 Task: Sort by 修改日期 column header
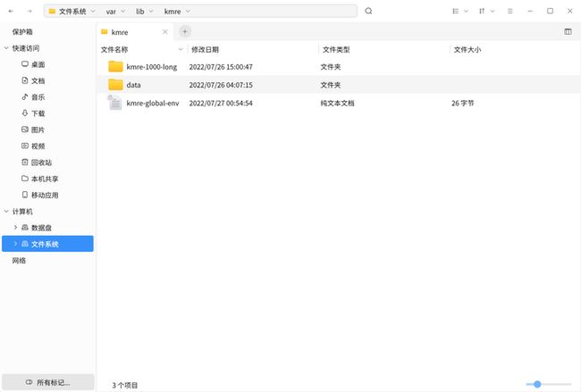click(205, 50)
